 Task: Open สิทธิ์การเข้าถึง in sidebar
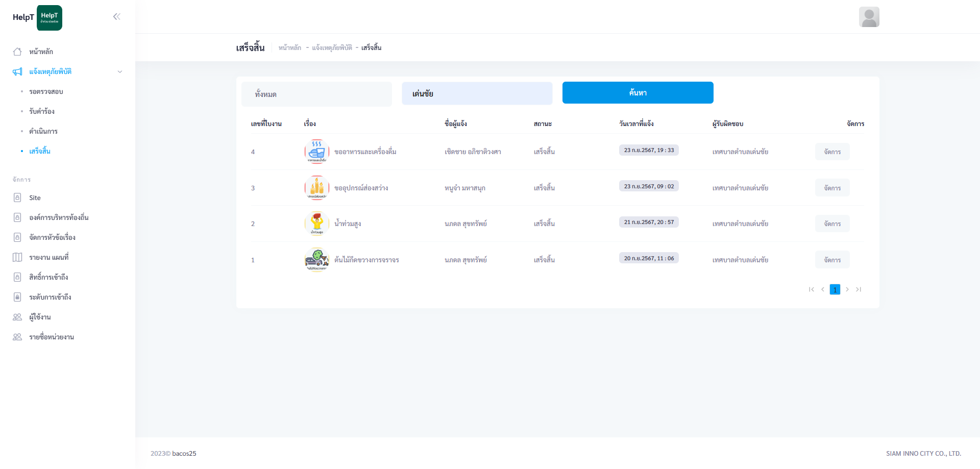pos(48,277)
